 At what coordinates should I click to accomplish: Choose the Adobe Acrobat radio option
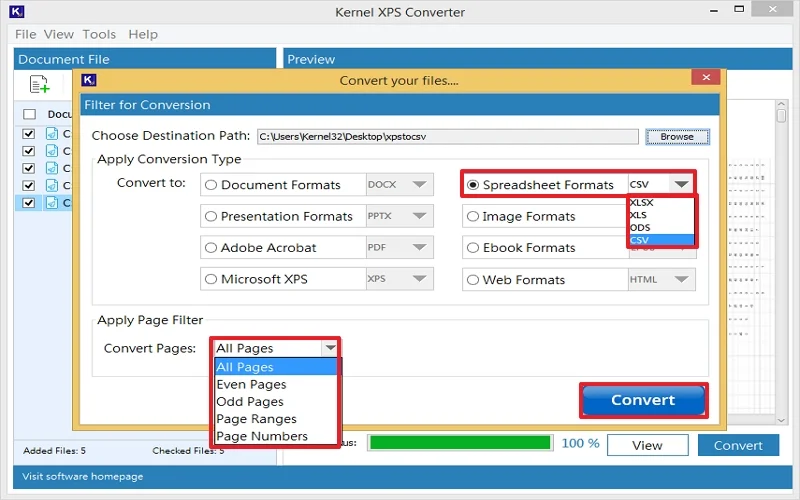(x=211, y=248)
